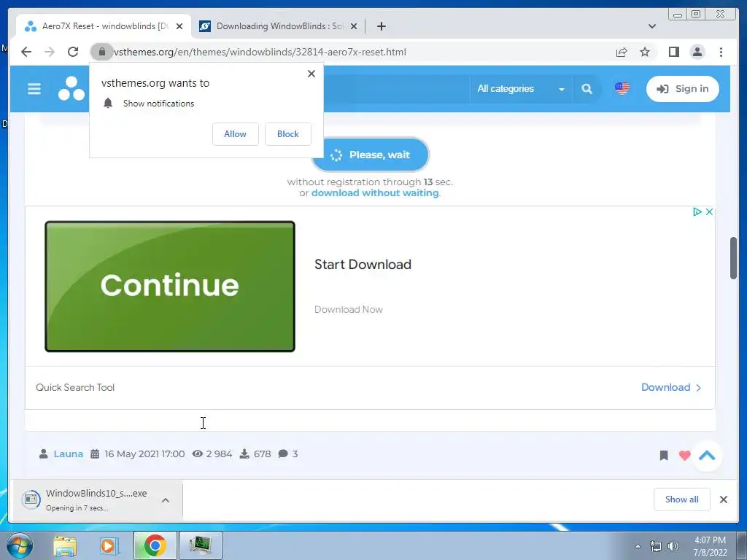747x560 pixels.
Task: Open author Launa profile
Action: coord(68,454)
